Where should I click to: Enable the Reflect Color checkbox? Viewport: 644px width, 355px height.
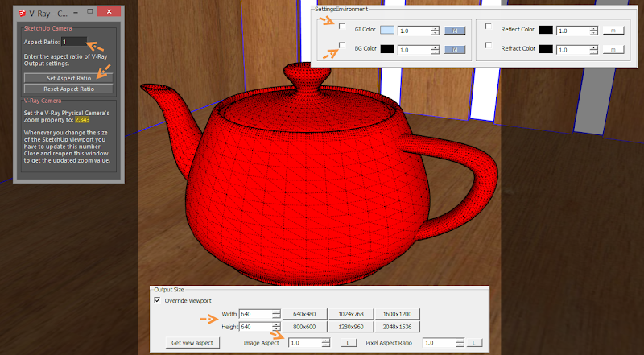(x=489, y=27)
